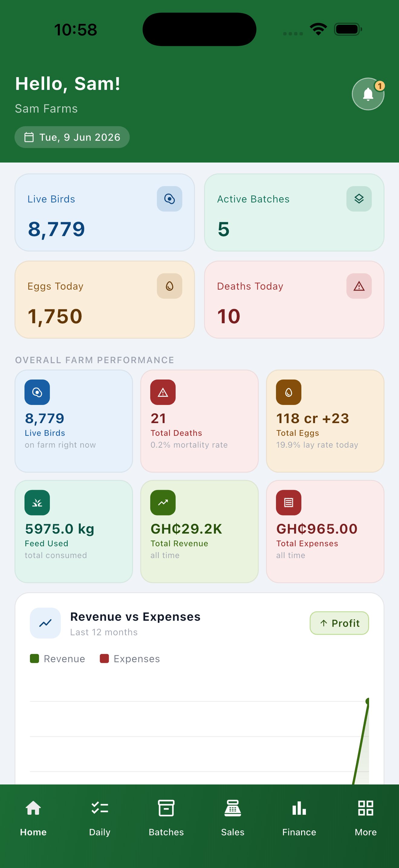
Task: Tap Last 12 months subtitle
Action: point(104,632)
